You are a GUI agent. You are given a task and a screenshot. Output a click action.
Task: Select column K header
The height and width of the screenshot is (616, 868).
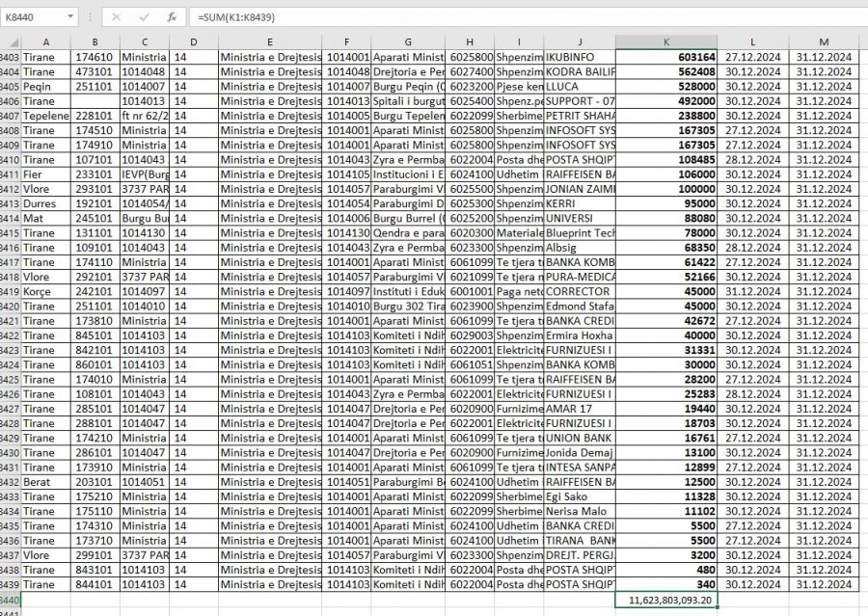[x=666, y=41]
